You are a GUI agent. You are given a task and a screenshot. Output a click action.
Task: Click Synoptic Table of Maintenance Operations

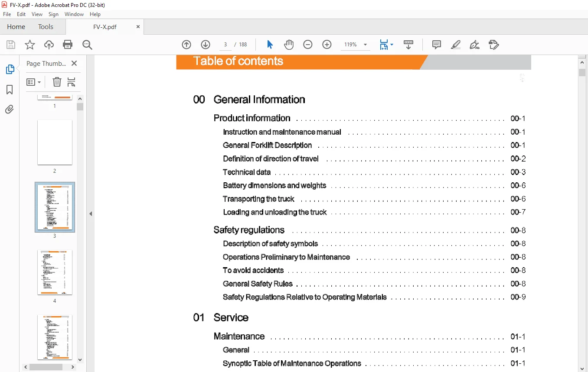click(x=292, y=363)
